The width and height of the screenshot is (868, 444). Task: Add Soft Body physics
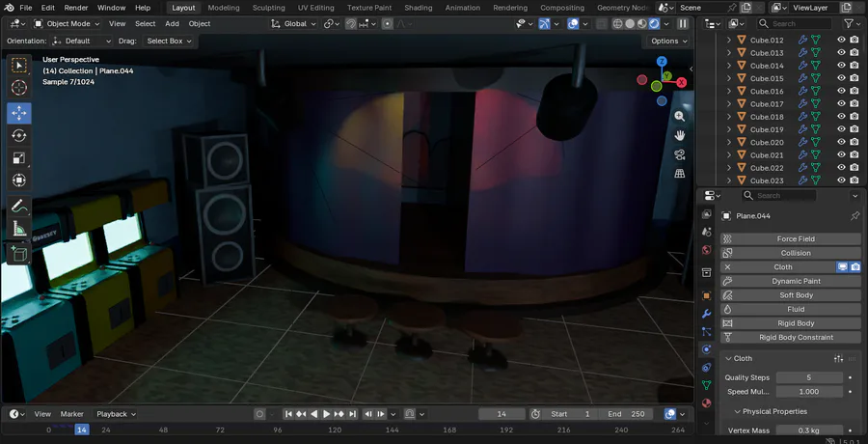pyautogui.click(x=795, y=295)
